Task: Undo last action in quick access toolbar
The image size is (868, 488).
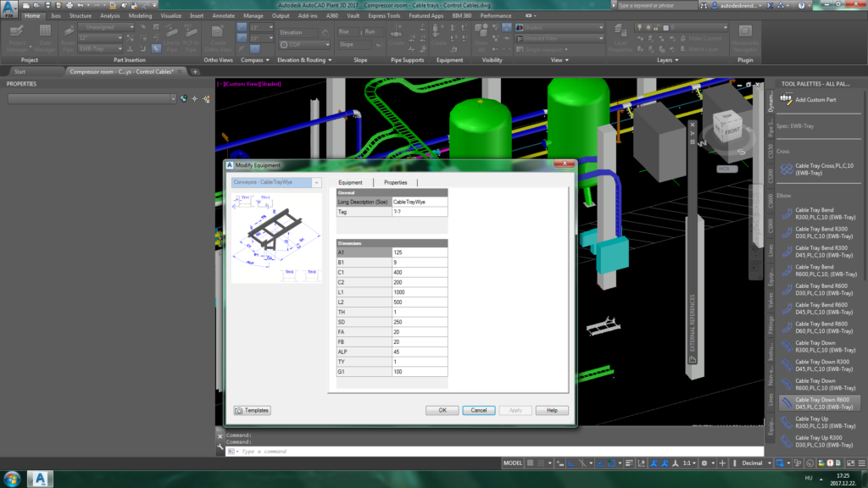Action: (x=81, y=5)
